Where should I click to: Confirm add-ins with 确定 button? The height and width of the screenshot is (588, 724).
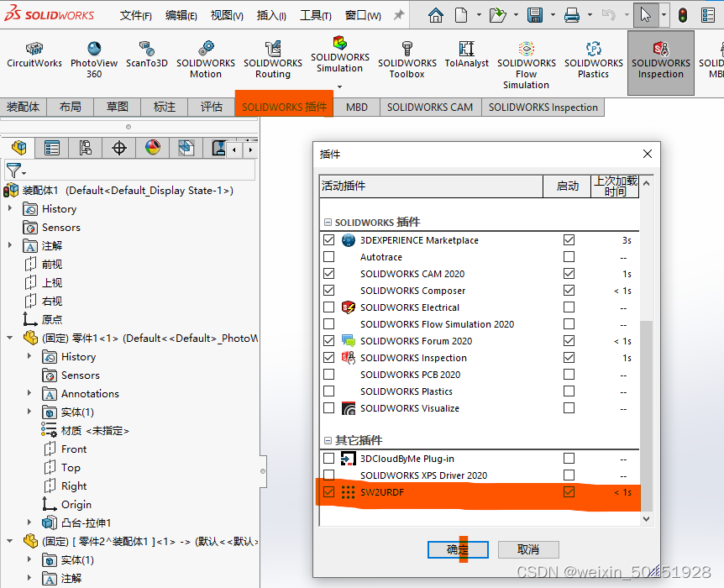pos(458,549)
